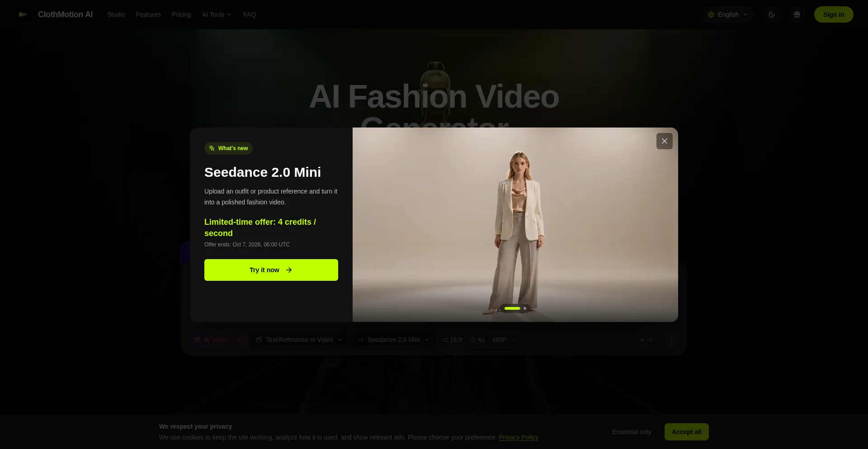
Task: Click the offer end date text
Action: (247, 245)
